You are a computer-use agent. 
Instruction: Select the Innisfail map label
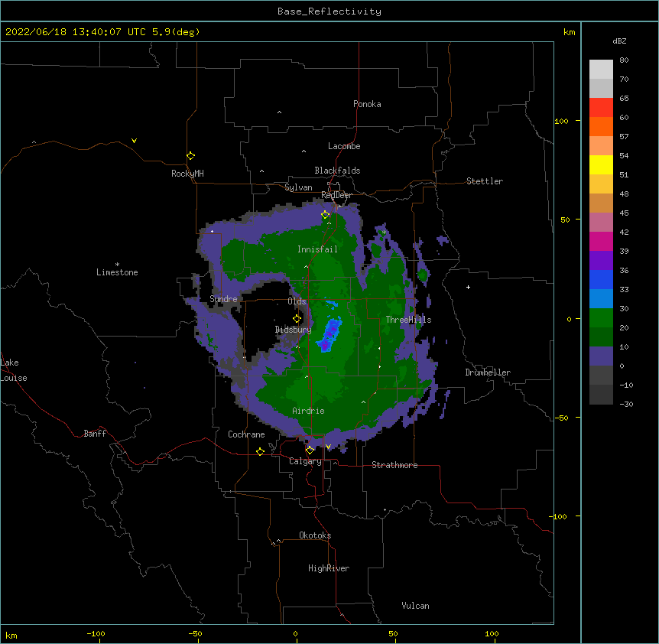point(317,249)
